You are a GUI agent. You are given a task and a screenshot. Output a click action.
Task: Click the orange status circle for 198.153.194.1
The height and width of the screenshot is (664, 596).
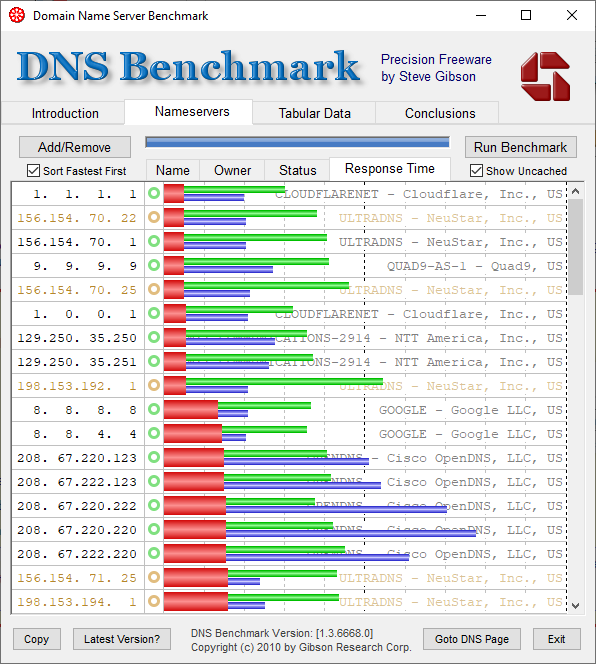click(x=154, y=601)
